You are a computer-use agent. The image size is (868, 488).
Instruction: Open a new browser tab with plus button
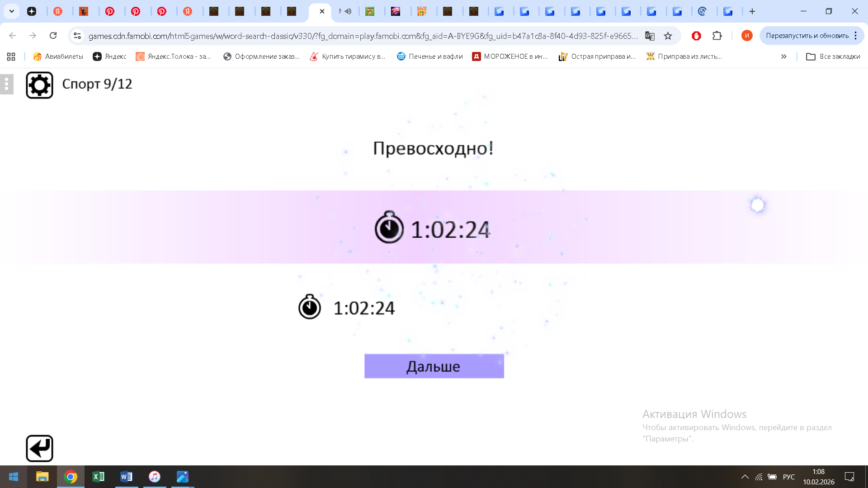tap(753, 11)
